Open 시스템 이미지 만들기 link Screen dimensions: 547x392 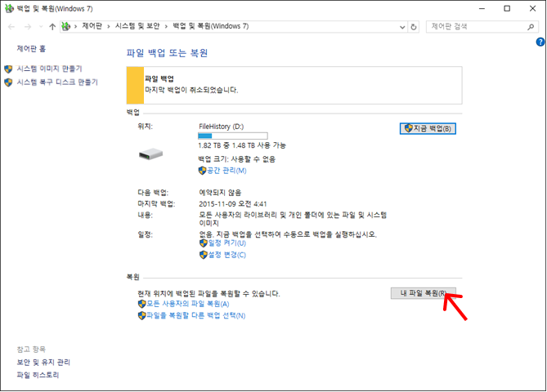click(x=50, y=69)
